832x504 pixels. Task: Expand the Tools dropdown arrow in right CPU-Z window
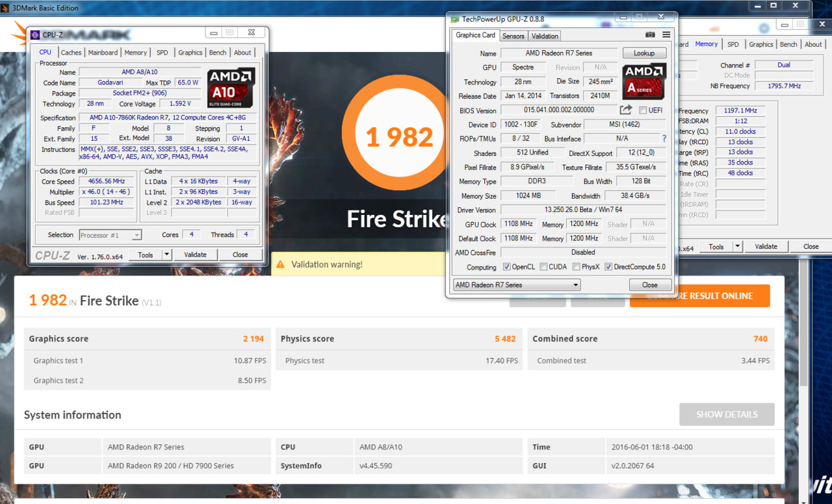738,246
